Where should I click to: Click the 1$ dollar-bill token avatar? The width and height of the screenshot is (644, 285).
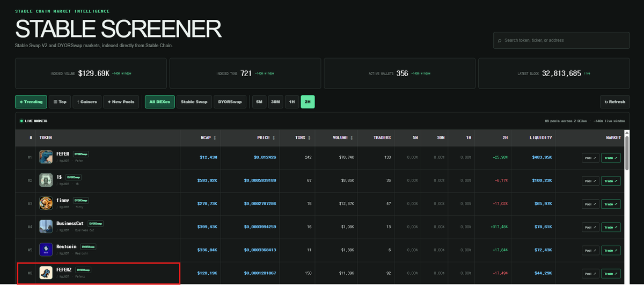coord(46,180)
